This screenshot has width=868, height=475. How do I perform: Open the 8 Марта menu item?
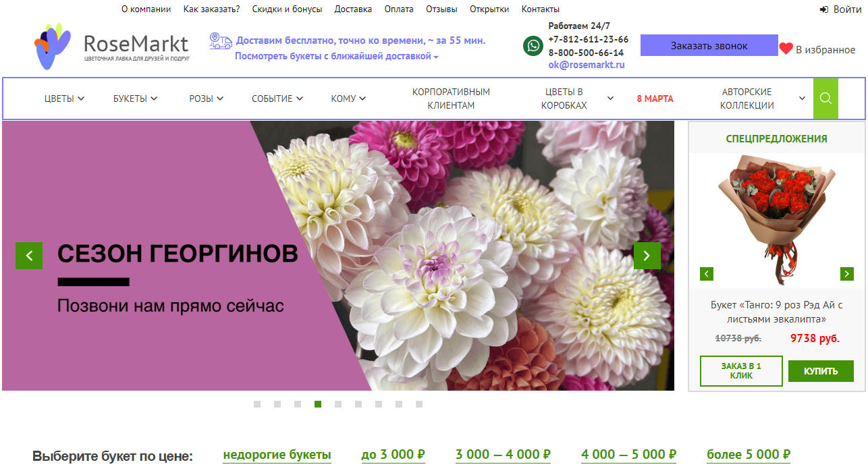click(655, 99)
